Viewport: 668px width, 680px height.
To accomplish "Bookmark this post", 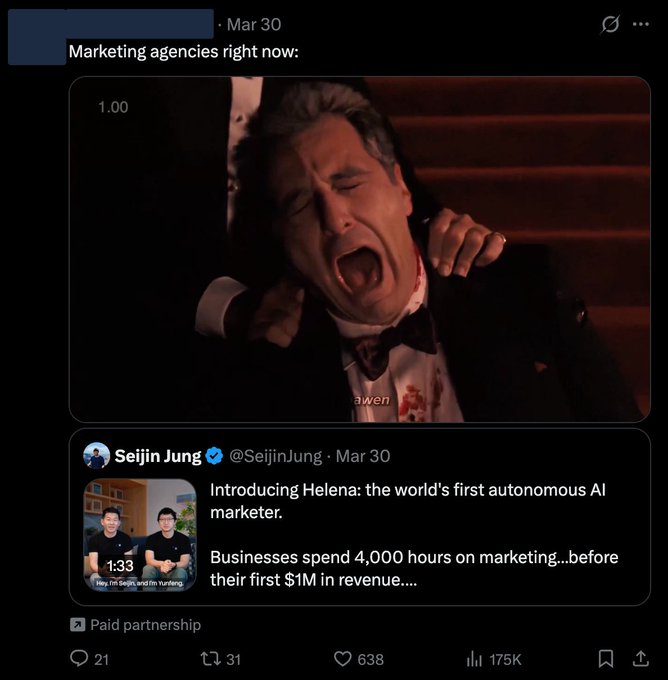I will tap(605, 659).
